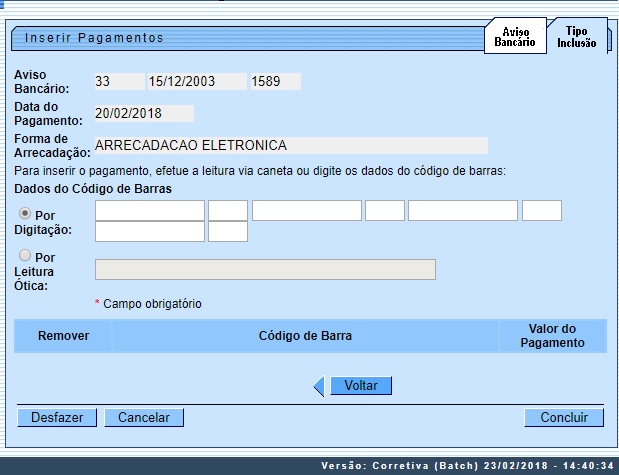The width and height of the screenshot is (619, 475).
Task: Select the third wide barcode field, top row
Action: coord(463,210)
